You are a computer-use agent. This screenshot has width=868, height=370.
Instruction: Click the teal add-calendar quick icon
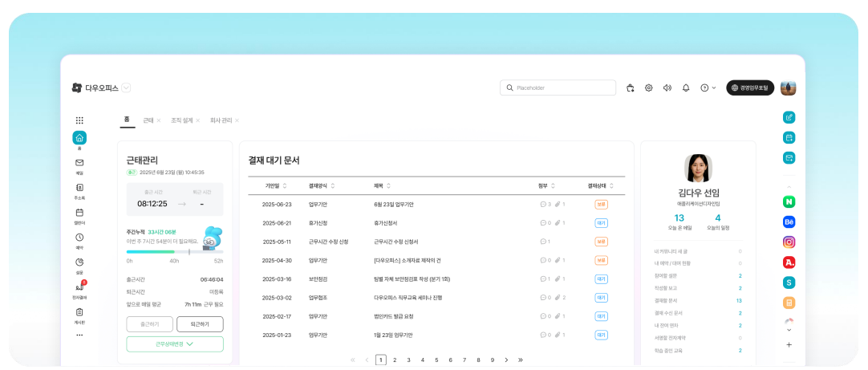point(789,137)
